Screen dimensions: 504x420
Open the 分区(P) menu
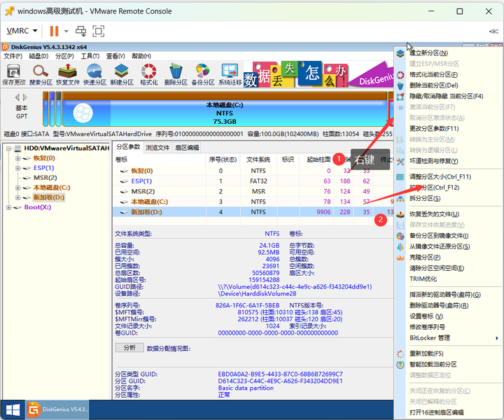[64, 56]
